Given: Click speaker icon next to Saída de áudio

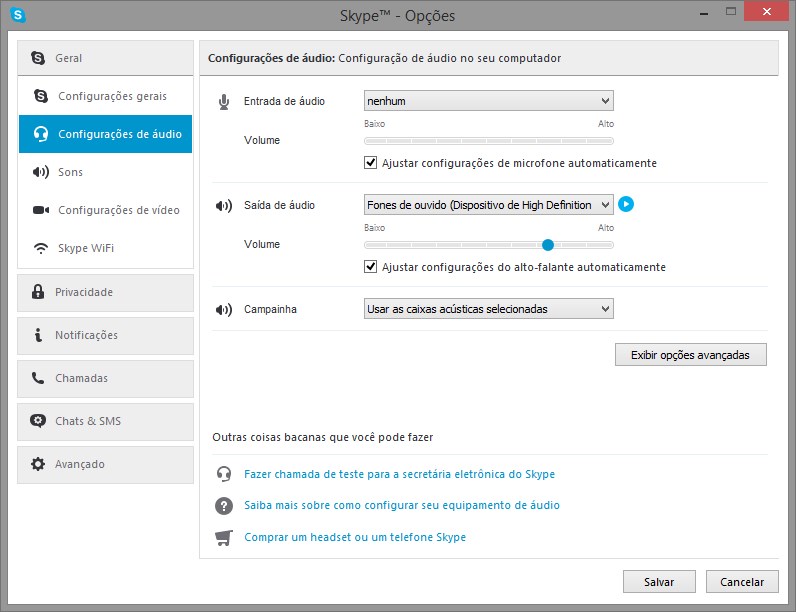Looking at the screenshot, I should [224, 206].
